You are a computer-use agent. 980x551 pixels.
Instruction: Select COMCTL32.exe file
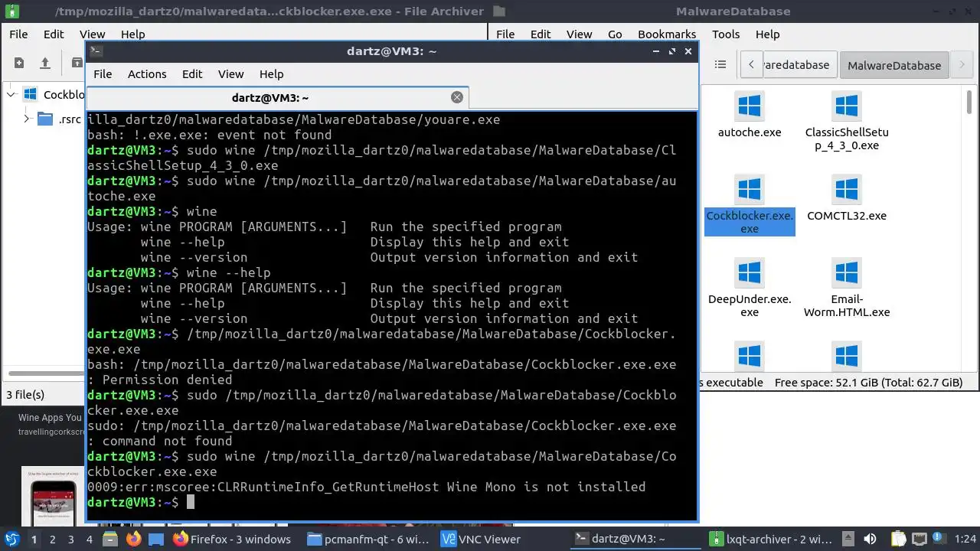[x=847, y=199]
